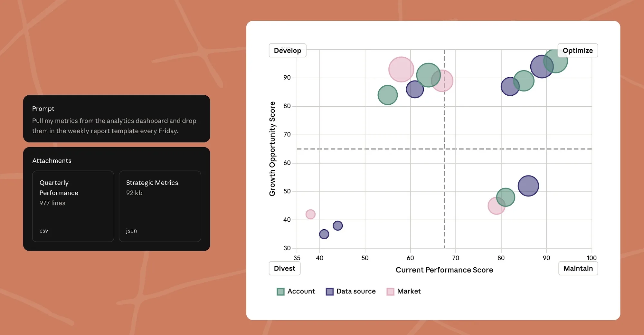The image size is (644, 335).
Task: Click the Optimize quadrant label
Action: tap(577, 51)
